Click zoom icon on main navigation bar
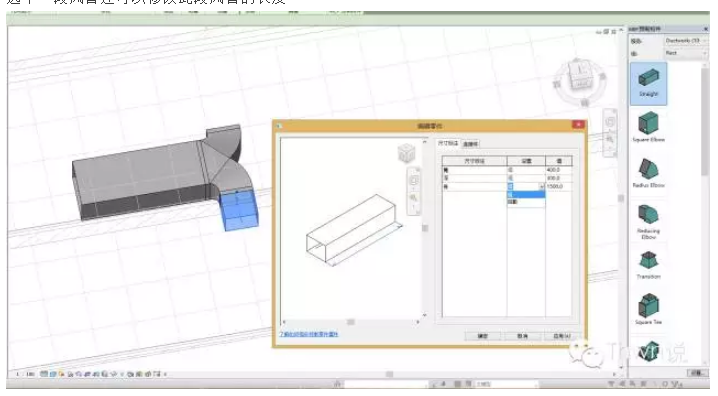The width and height of the screenshot is (718, 396). pos(610,138)
